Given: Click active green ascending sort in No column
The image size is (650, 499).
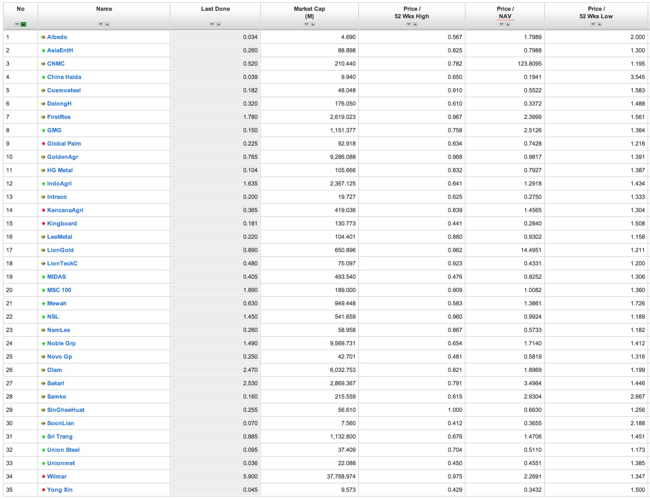Looking at the screenshot, I should [24, 24].
